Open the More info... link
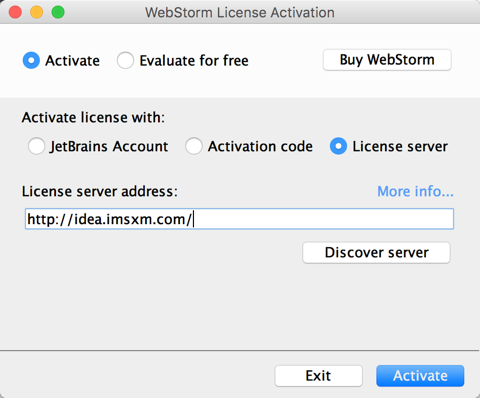This screenshot has height=398, width=480. point(415,191)
